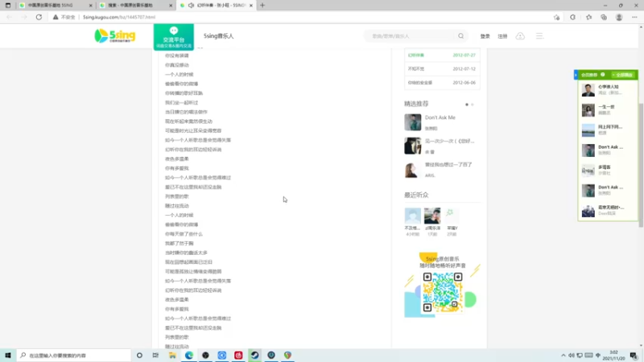644x362 pixels.
Task: Open Don't Ask Me title in 精选推荐
Action: (x=440, y=117)
